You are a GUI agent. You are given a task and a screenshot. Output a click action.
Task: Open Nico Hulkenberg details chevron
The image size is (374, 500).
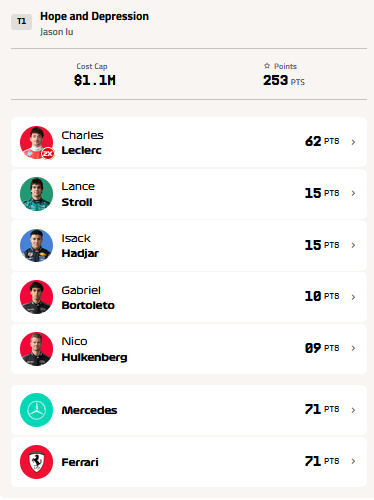click(353, 348)
